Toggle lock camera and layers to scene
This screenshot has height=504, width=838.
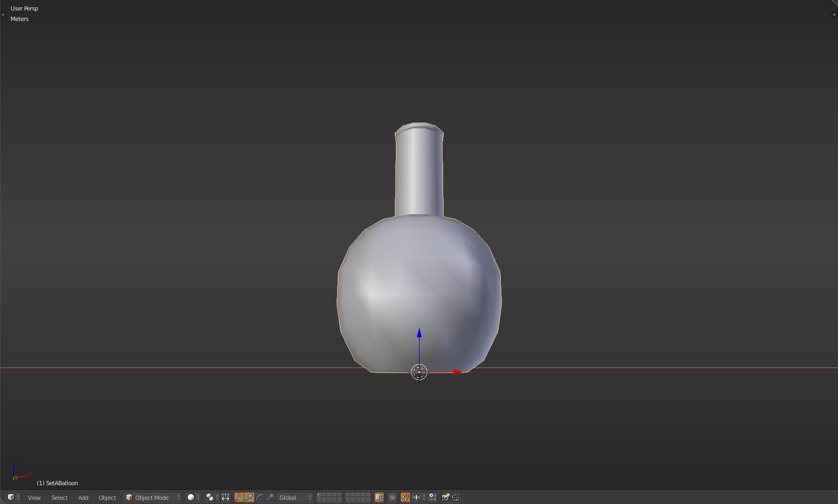[379, 497]
